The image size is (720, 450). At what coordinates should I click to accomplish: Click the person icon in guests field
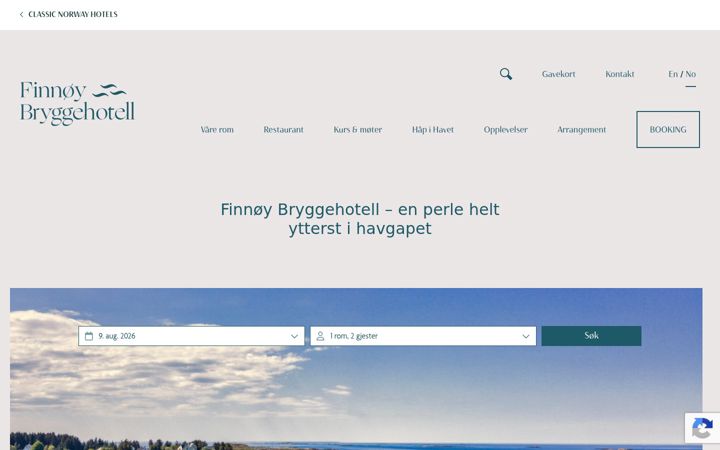click(320, 336)
